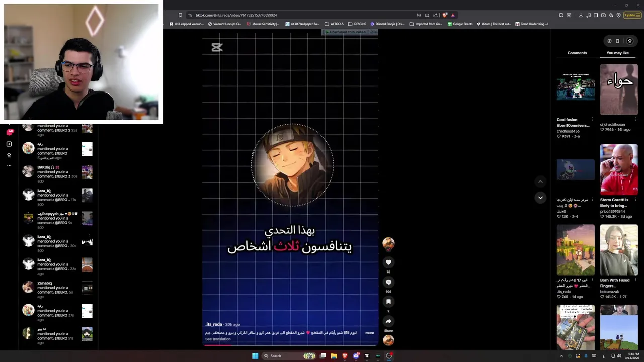This screenshot has height=362, width=644.
Task: Open the AI TOOLS bookmarks folder
Action: [x=334, y=24]
